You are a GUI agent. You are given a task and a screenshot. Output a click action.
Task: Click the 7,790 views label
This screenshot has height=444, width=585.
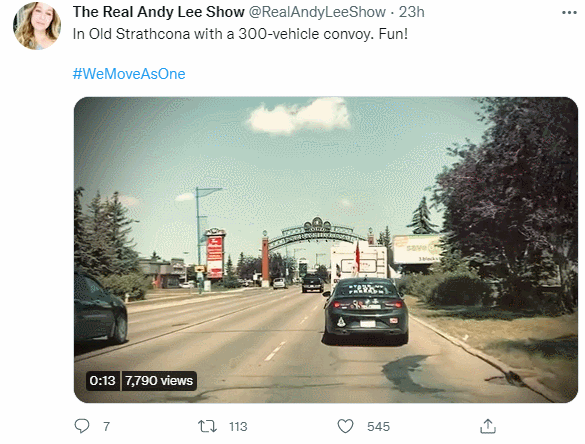[159, 381]
